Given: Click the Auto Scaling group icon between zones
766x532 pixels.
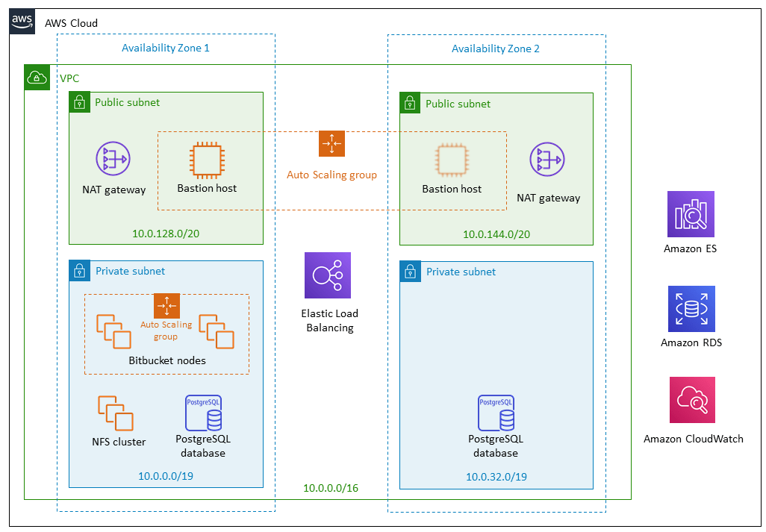Looking at the screenshot, I should 331,143.
